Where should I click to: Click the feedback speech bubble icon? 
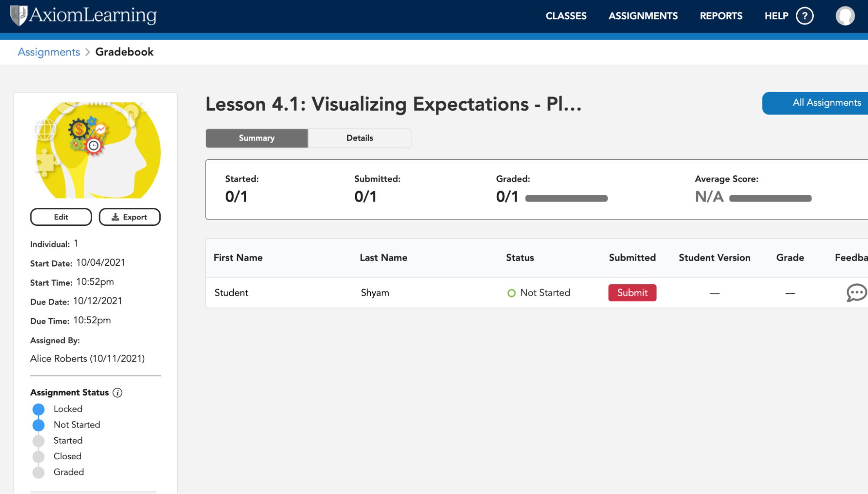[857, 293]
